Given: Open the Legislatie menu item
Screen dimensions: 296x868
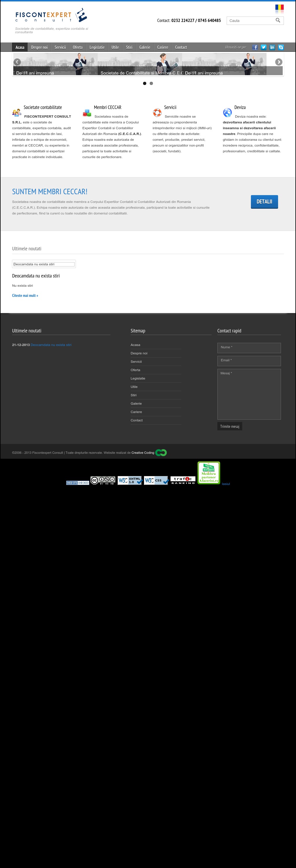Looking at the screenshot, I should pos(97,47).
